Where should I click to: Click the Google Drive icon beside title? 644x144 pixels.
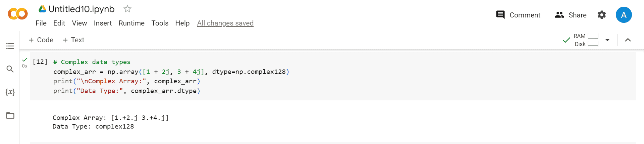pyautogui.click(x=42, y=9)
